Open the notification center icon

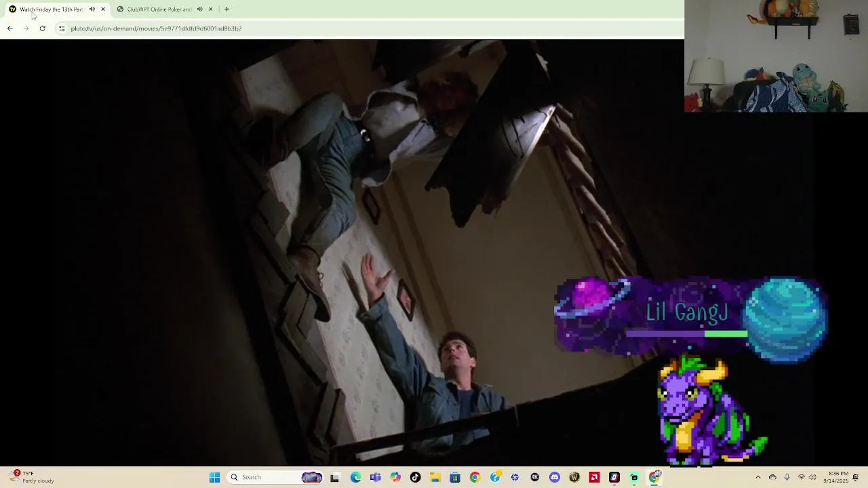[x=856, y=477]
